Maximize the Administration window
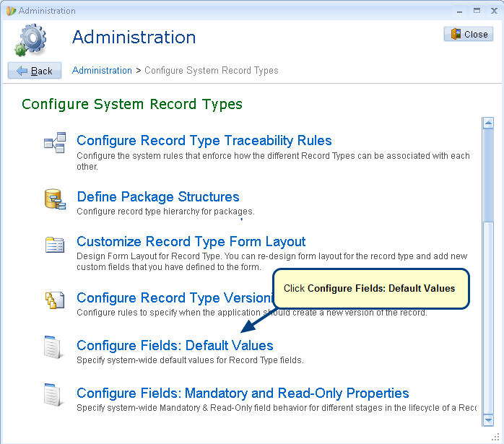 pos(477,11)
